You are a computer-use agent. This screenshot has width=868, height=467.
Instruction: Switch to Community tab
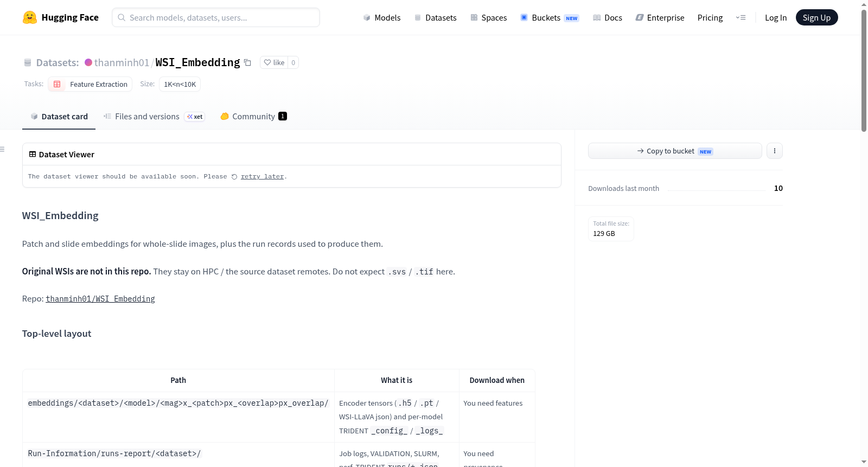253,116
